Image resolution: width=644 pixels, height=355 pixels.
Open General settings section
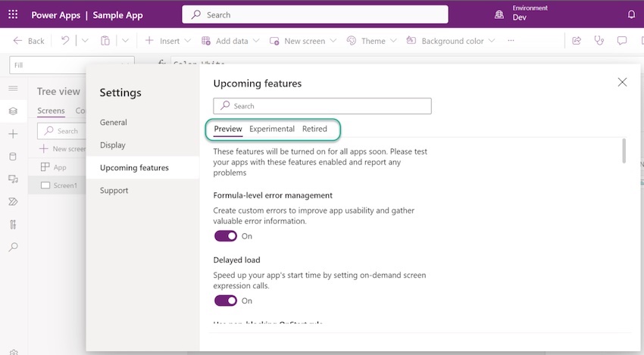point(114,123)
